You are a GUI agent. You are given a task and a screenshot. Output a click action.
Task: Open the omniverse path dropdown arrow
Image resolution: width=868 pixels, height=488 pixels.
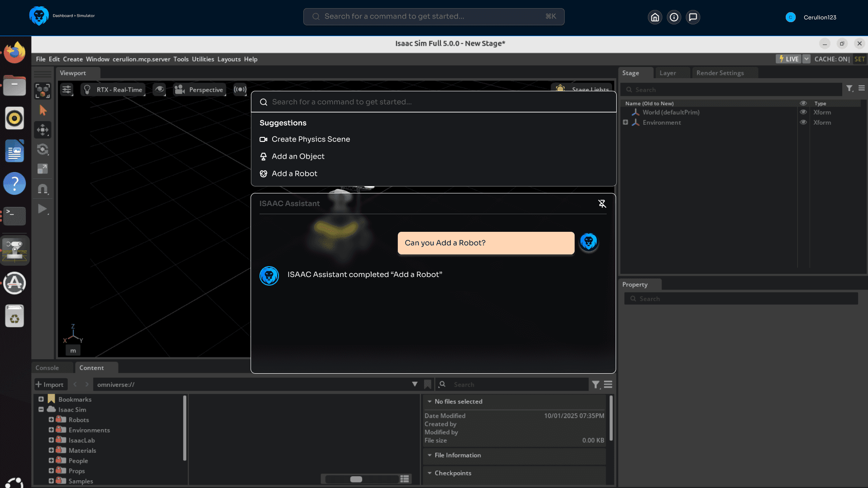pos(415,384)
